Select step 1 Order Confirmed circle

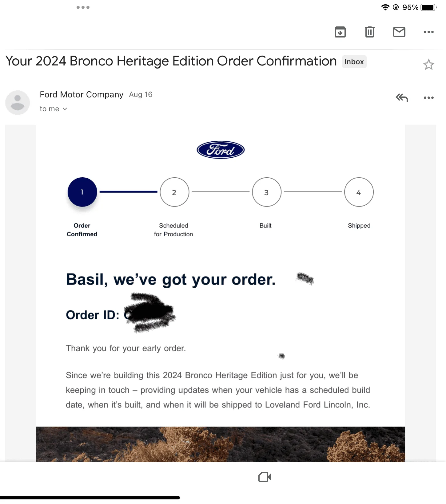coord(82,192)
